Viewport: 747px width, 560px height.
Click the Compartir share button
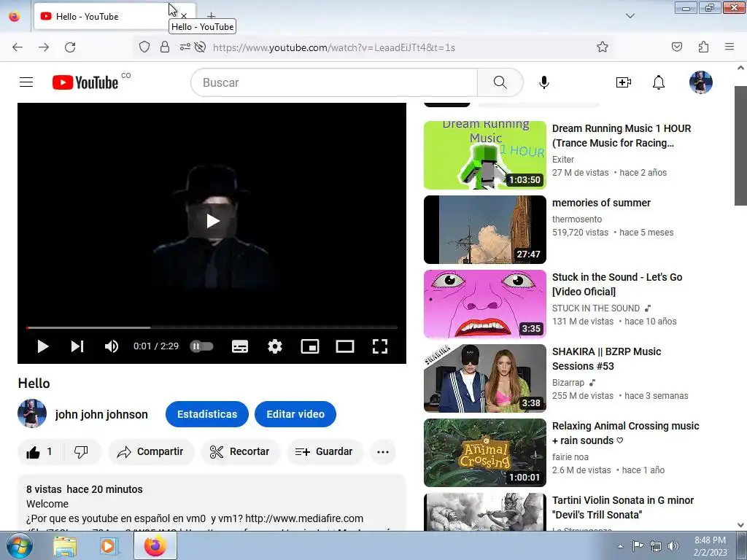tap(151, 451)
